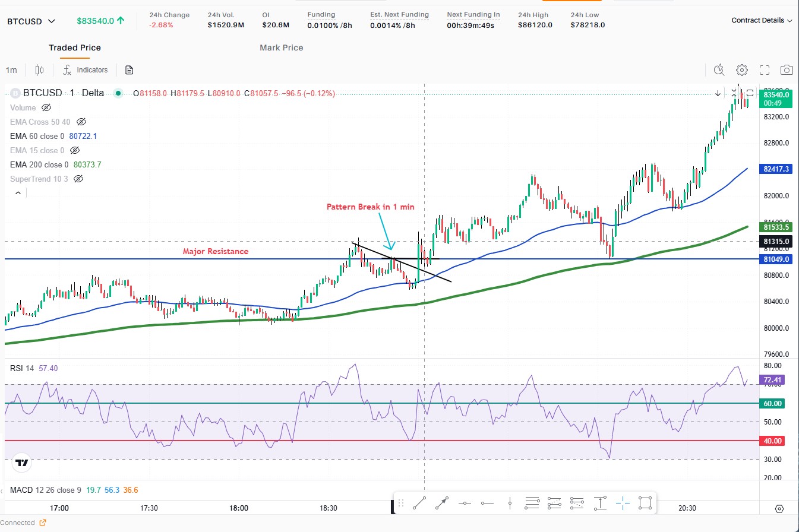
Task: Select the rectangle drawing tool
Action: point(645,503)
